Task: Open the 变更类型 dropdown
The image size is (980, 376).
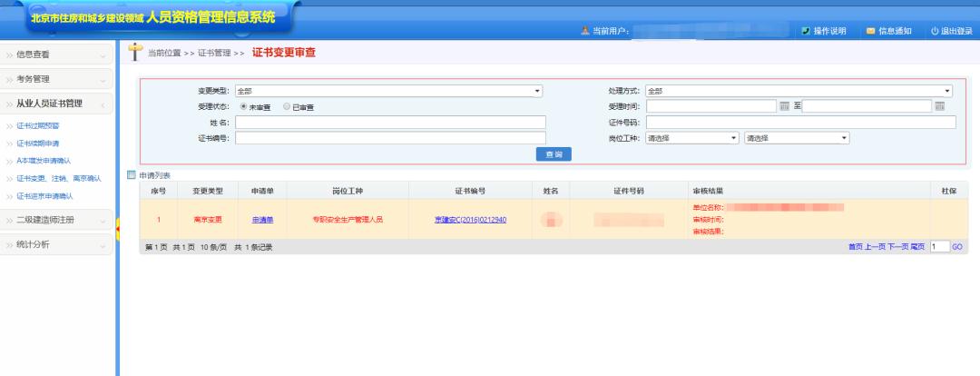Action: (387, 91)
